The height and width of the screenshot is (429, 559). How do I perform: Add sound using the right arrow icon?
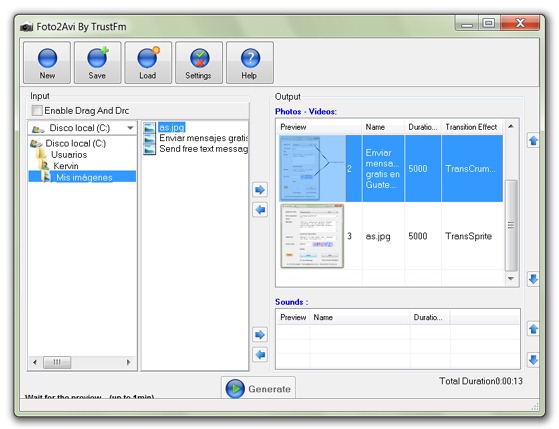coord(260,335)
